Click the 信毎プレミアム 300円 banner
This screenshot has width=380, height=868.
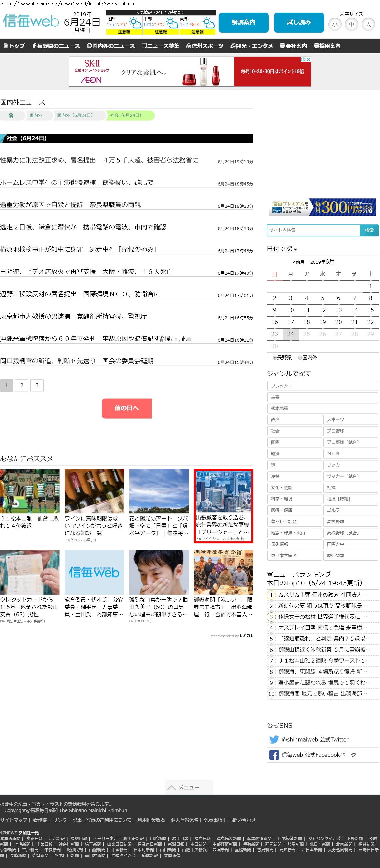[323, 207]
